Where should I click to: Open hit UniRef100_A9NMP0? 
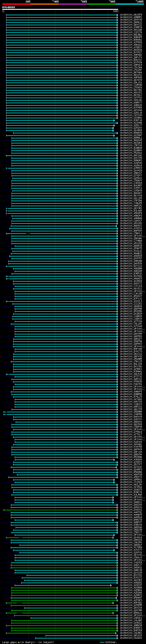(131, 17)
